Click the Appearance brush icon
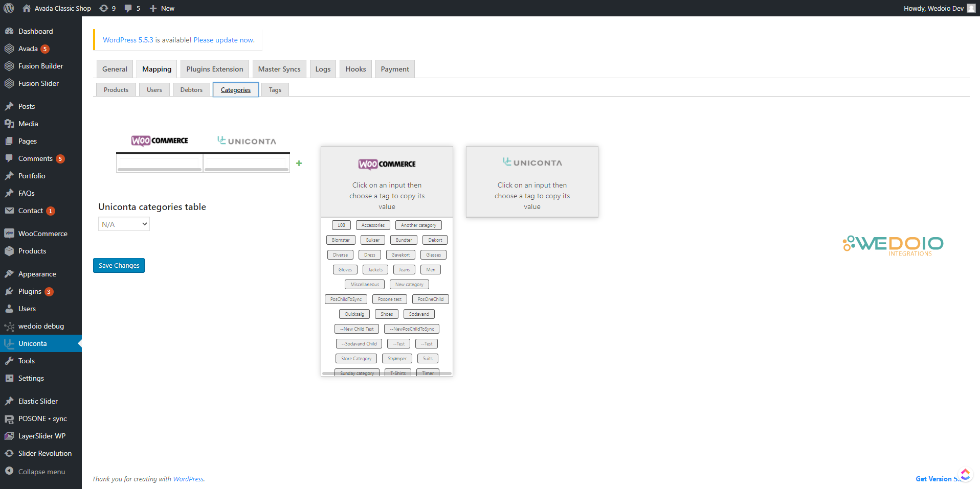The image size is (980, 489). [9, 274]
